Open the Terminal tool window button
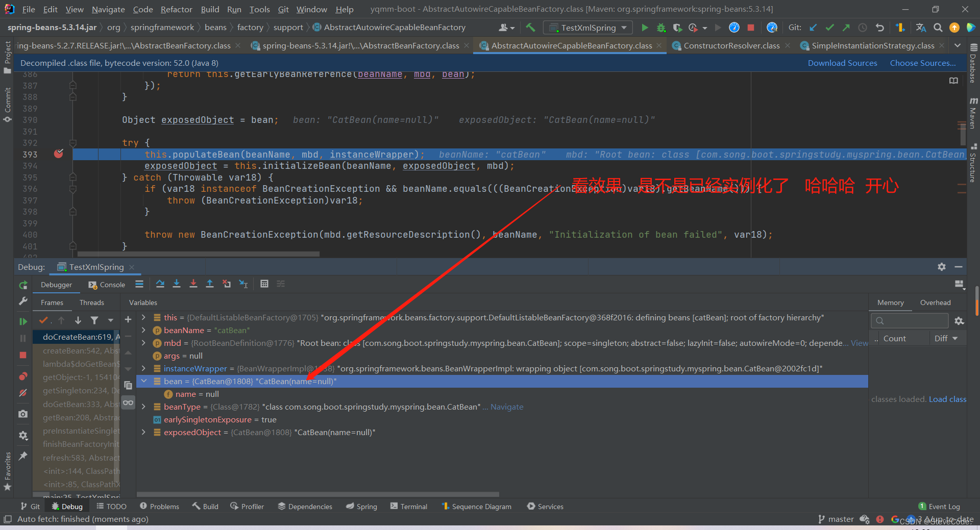 409,506
